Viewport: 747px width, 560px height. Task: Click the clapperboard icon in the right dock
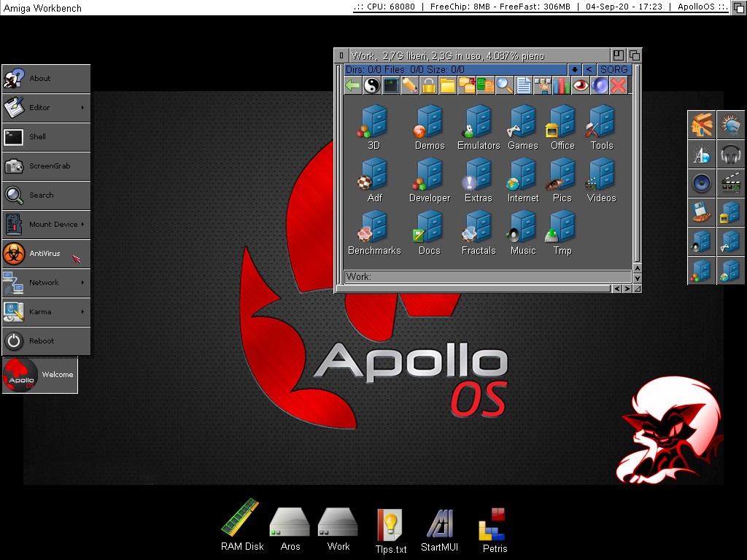(730, 183)
